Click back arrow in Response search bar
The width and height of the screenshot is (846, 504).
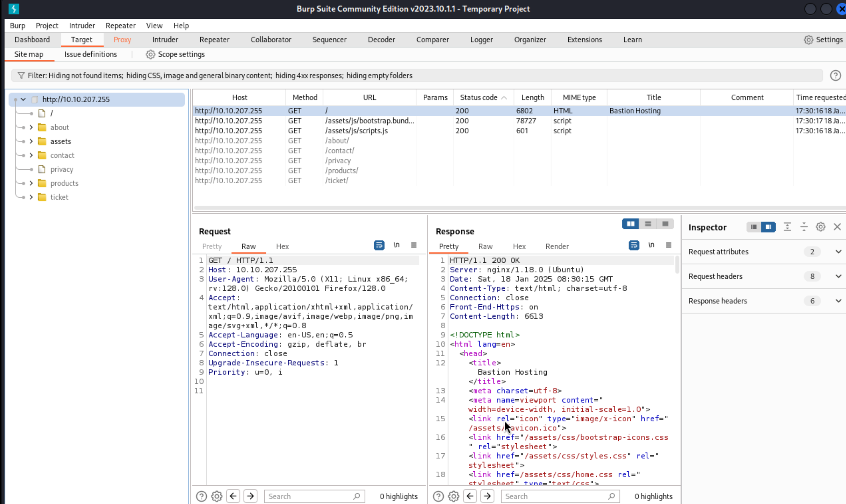(x=470, y=496)
